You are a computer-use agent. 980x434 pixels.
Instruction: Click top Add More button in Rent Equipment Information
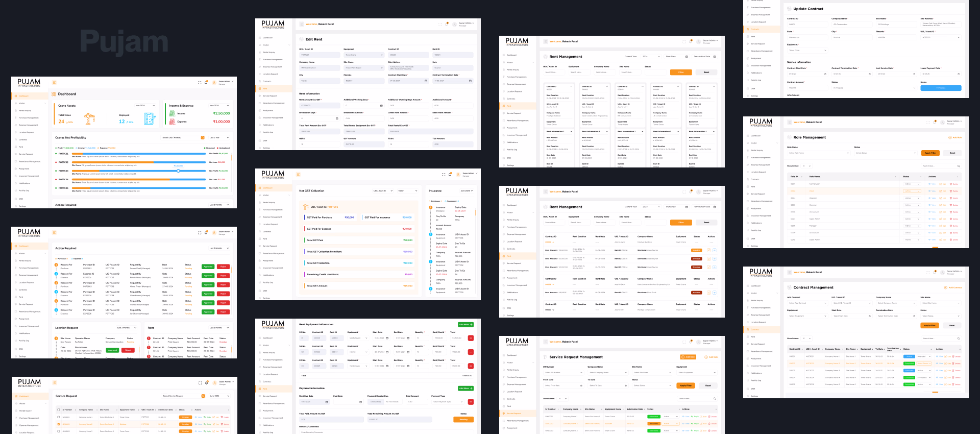(465, 325)
